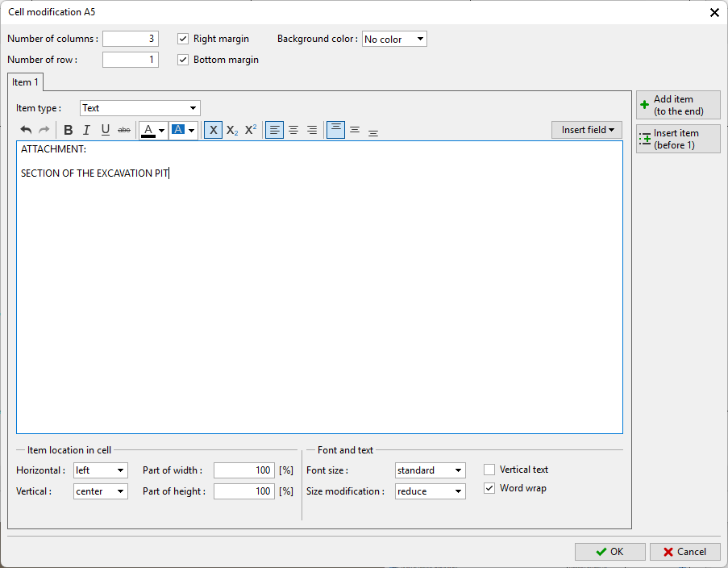The image size is (728, 568).
Task: Toggle bold text formatting
Action: coord(68,130)
